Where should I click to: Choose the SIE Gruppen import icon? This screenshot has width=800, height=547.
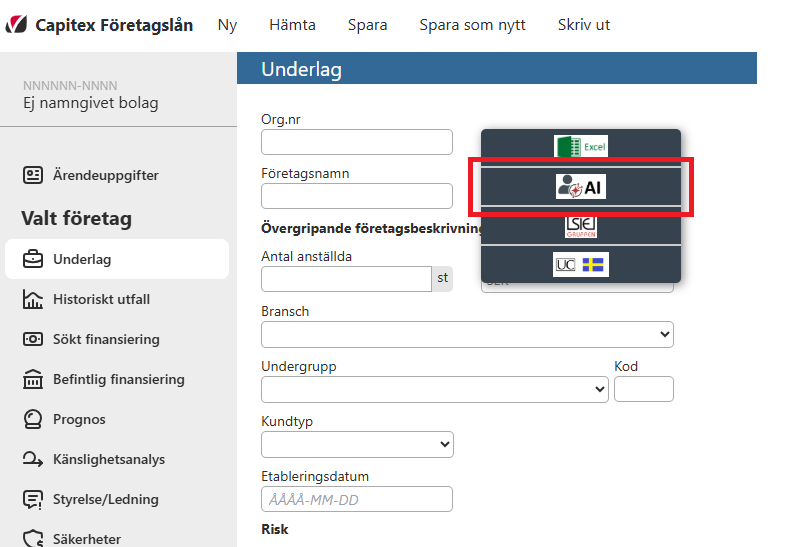581,226
